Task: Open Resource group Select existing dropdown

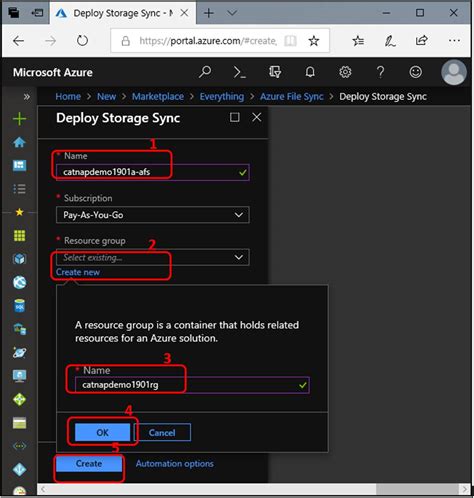Action: pyautogui.click(x=153, y=257)
